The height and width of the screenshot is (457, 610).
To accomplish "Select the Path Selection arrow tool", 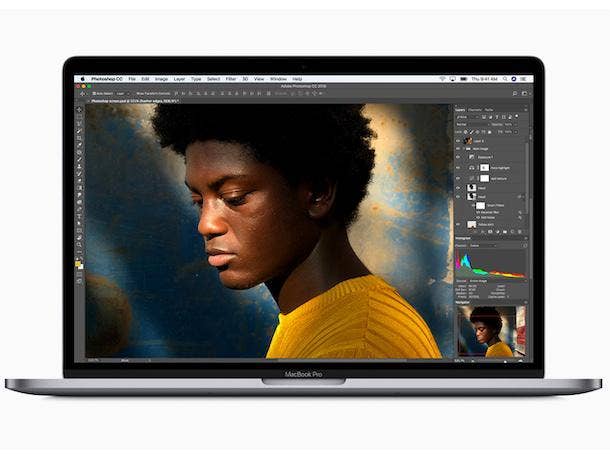I will tap(79, 223).
